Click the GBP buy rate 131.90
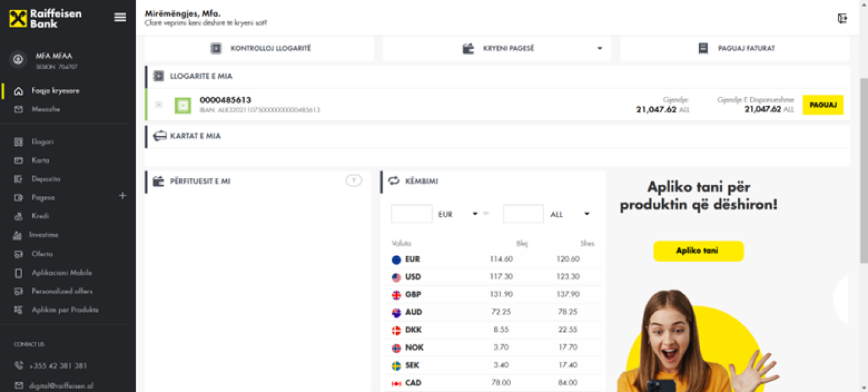 coord(501,295)
